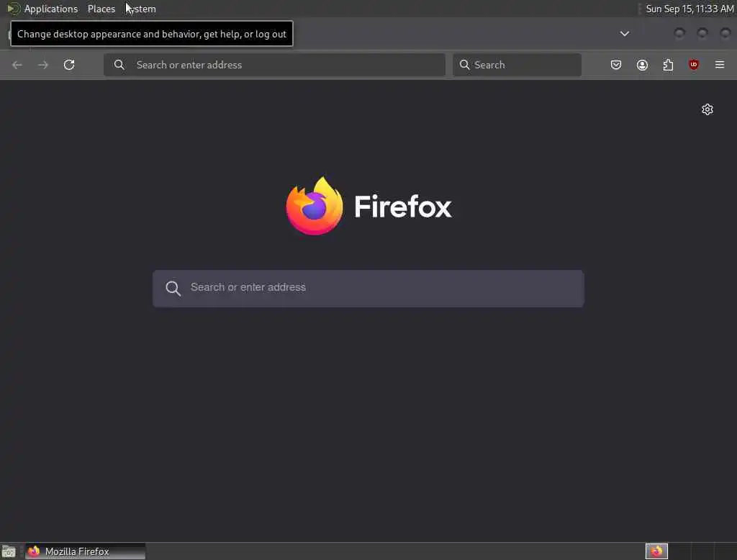
Task: Click the centered page search field
Action: [x=368, y=288]
